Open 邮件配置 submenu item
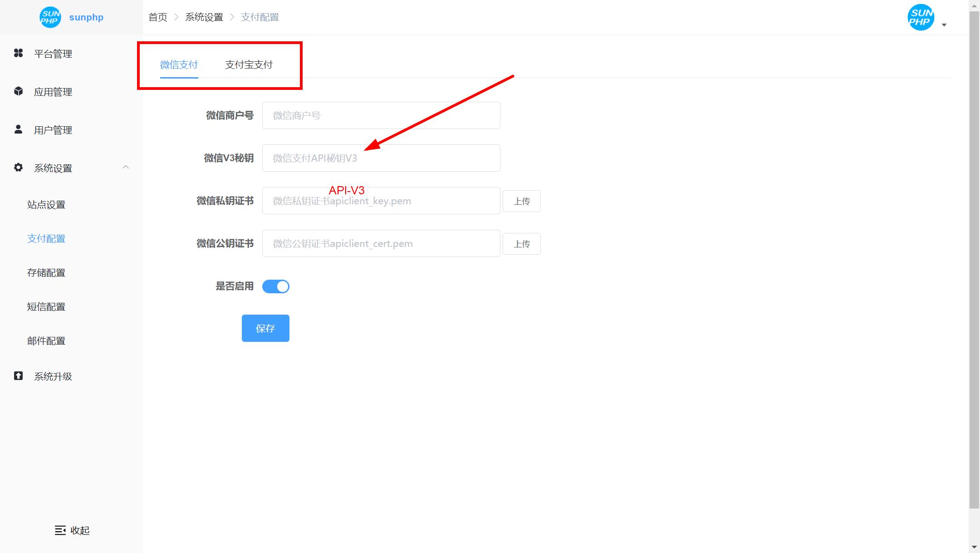Image resolution: width=980 pixels, height=553 pixels. click(46, 341)
